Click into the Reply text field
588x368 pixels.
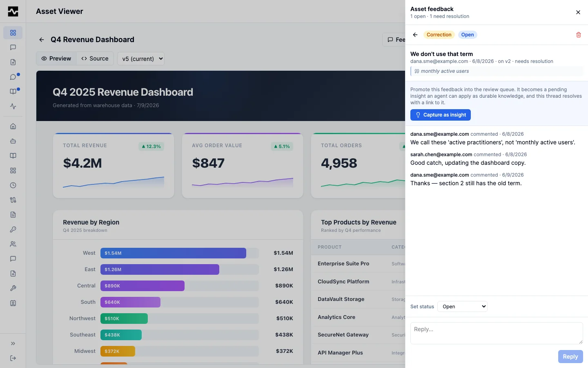click(x=497, y=333)
